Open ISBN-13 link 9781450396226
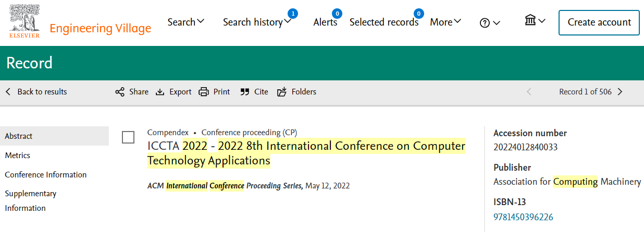This screenshot has width=644, height=238. coord(523,217)
